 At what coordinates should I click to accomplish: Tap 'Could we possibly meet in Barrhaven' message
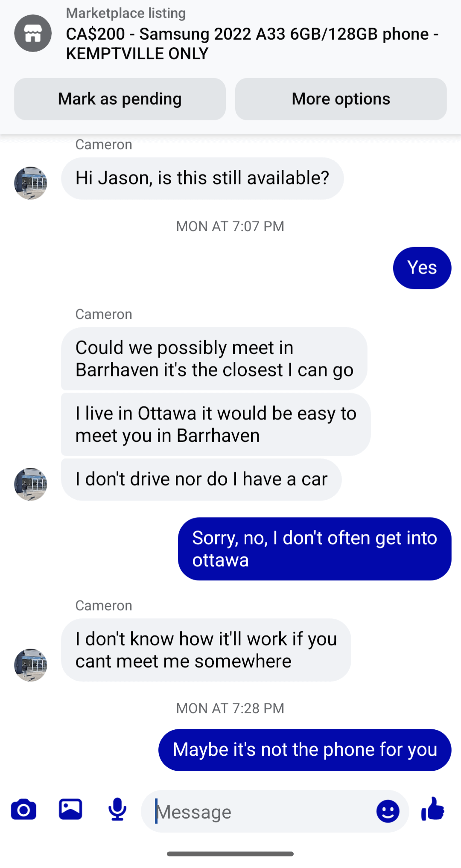coord(214,359)
